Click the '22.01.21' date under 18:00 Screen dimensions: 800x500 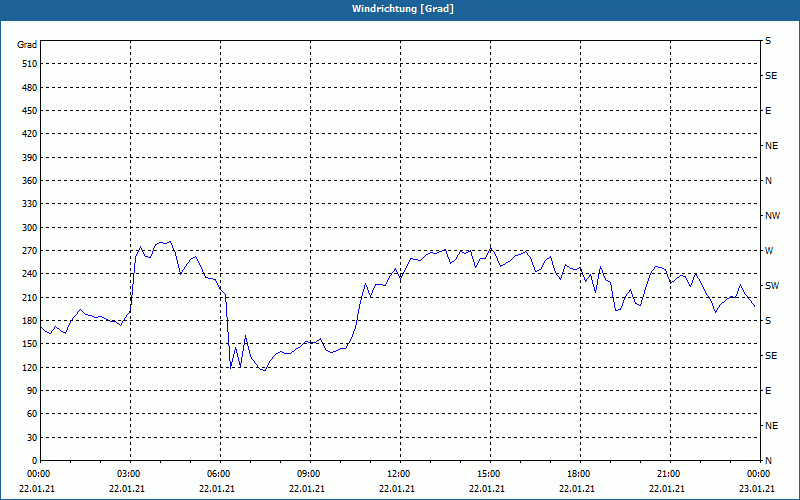coord(577,489)
